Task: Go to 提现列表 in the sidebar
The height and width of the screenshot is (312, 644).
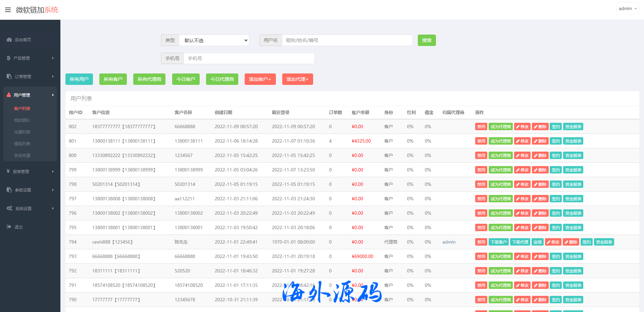Action: (22, 144)
